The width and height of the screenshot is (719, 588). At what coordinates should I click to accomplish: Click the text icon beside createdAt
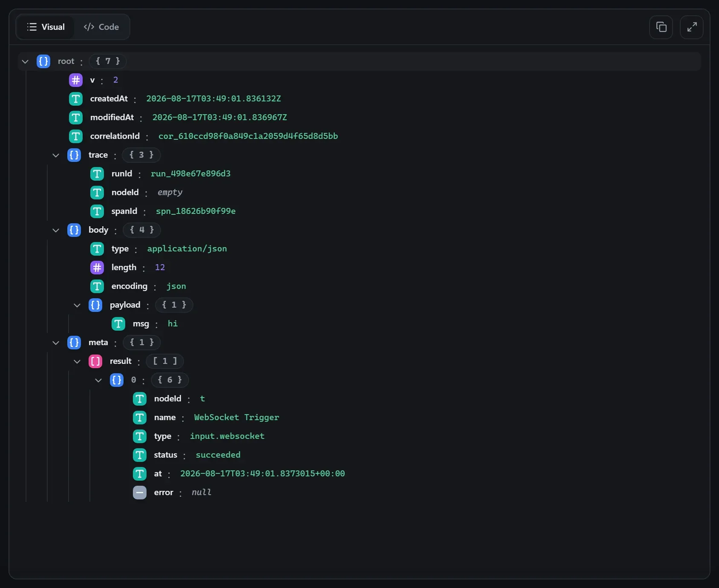(76, 99)
